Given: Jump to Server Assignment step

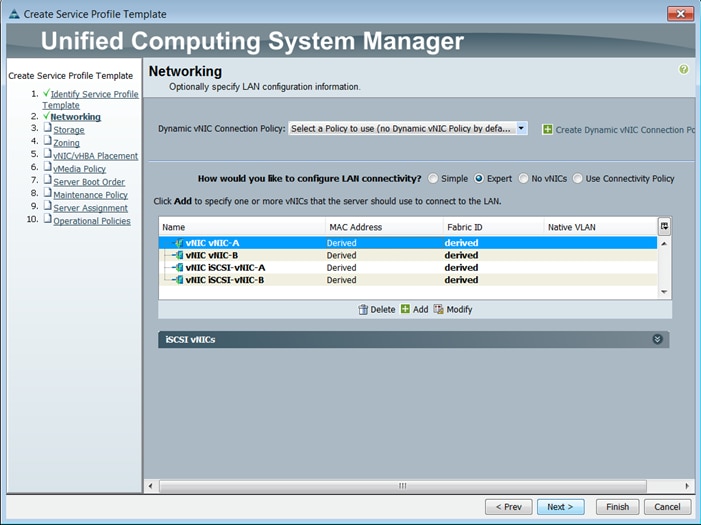Looking at the screenshot, I should [90, 208].
